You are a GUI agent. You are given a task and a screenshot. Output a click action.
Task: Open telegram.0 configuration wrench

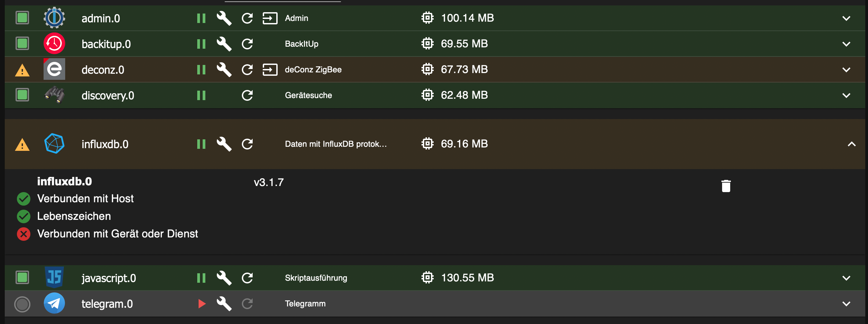coord(224,304)
